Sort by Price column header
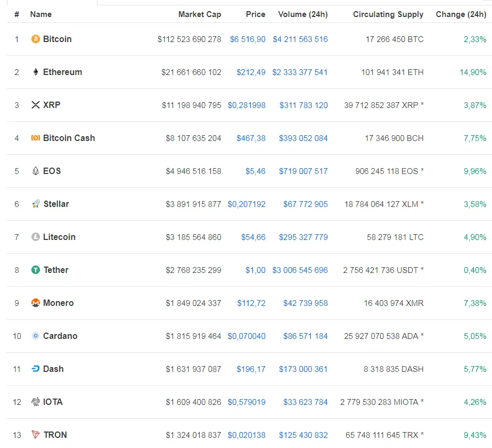 [x=256, y=14]
